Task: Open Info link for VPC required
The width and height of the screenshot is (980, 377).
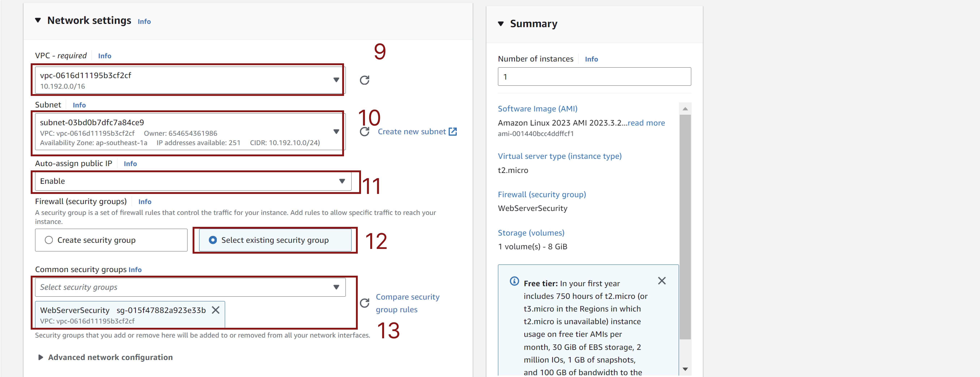Action: (105, 56)
